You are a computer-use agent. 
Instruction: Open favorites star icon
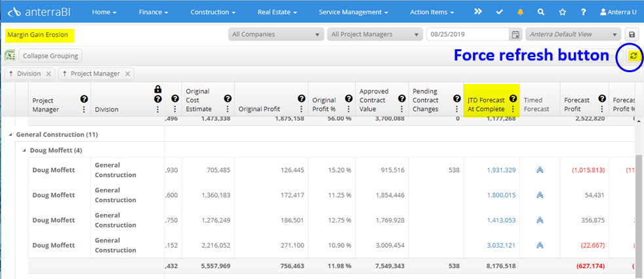563,12
